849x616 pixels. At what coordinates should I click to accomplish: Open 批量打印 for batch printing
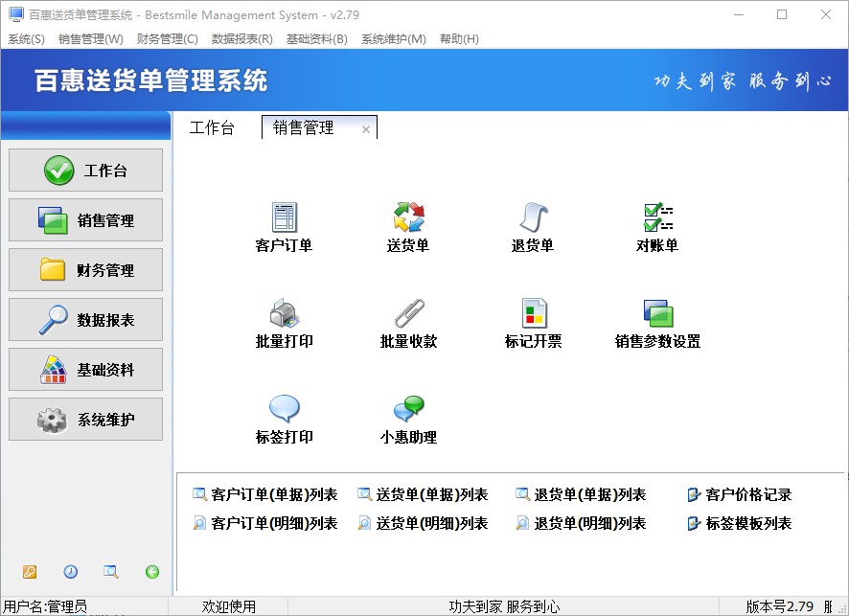[283, 321]
